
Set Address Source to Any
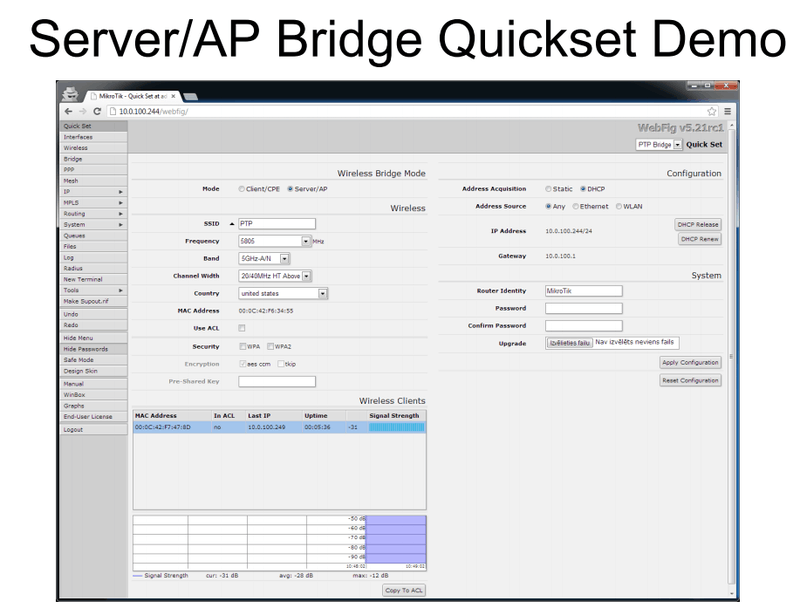[548, 207]
